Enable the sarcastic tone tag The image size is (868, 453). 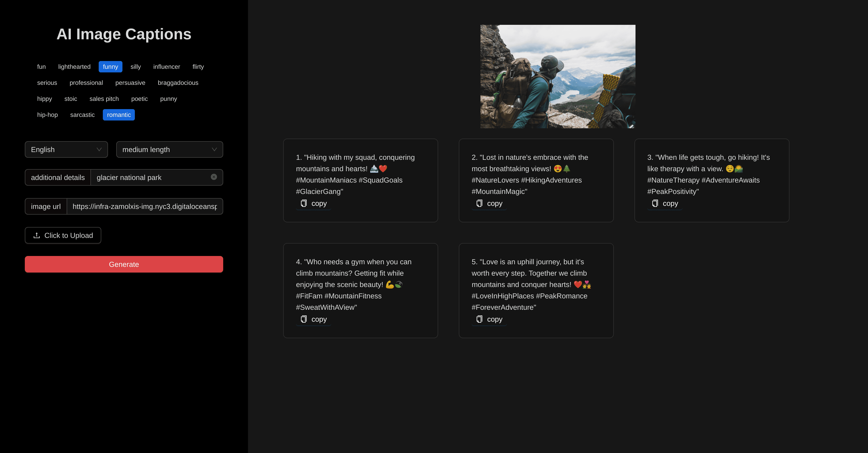[82, 115]
